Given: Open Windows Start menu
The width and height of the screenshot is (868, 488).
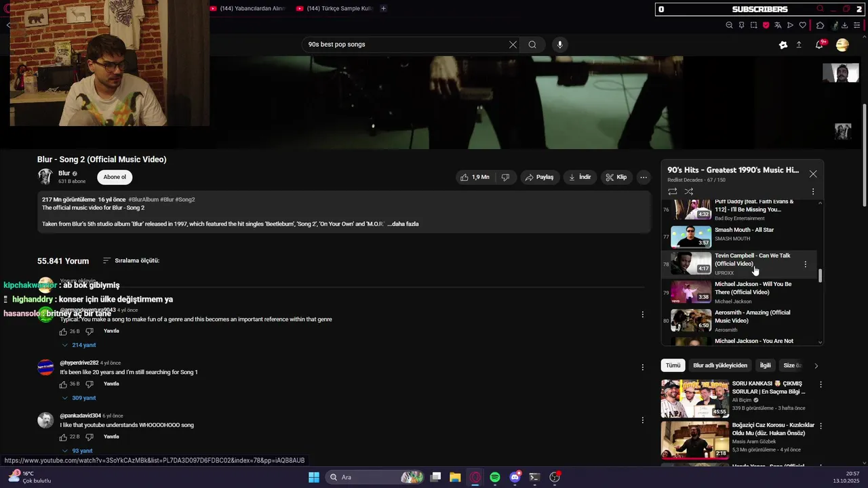Looking at the screenshot, I should [x=313, y=477].
